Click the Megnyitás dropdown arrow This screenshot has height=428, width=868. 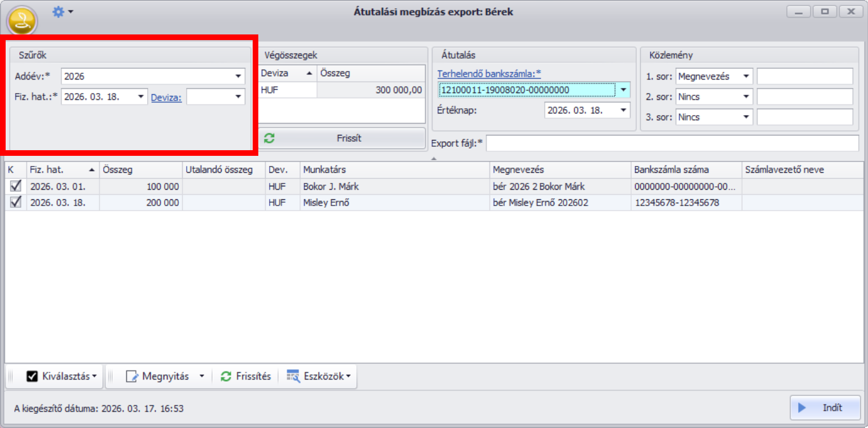(202, 377)
